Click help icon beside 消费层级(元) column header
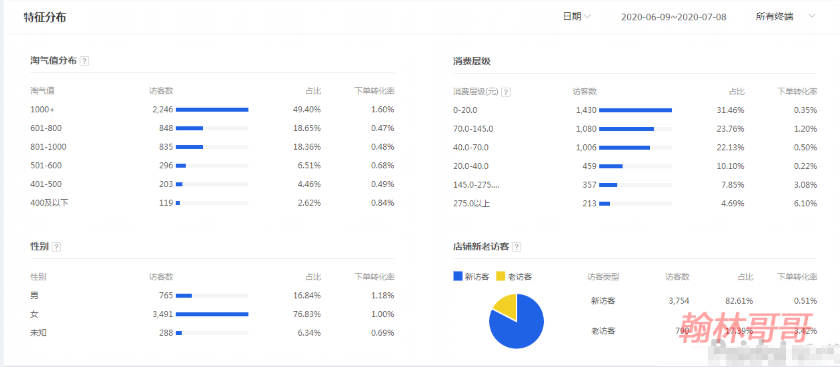The image size is (840, 367). point(506,92)
